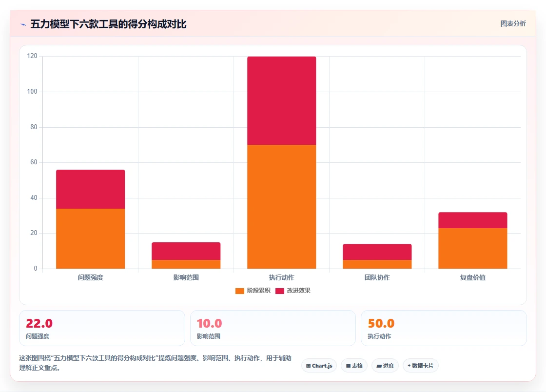Click the chart title 五力模型下六款工具的得分构成对比
This screenshot has height=392, width=546.
click(108, 24)
